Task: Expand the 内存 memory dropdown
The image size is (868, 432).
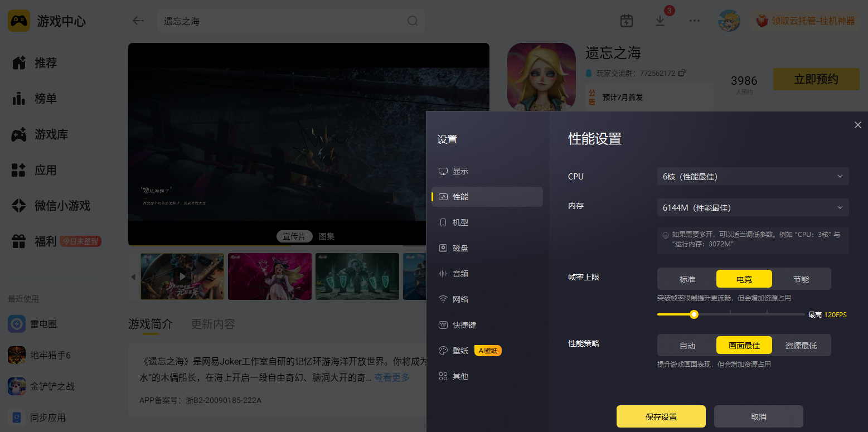Action: click(753, 207)
